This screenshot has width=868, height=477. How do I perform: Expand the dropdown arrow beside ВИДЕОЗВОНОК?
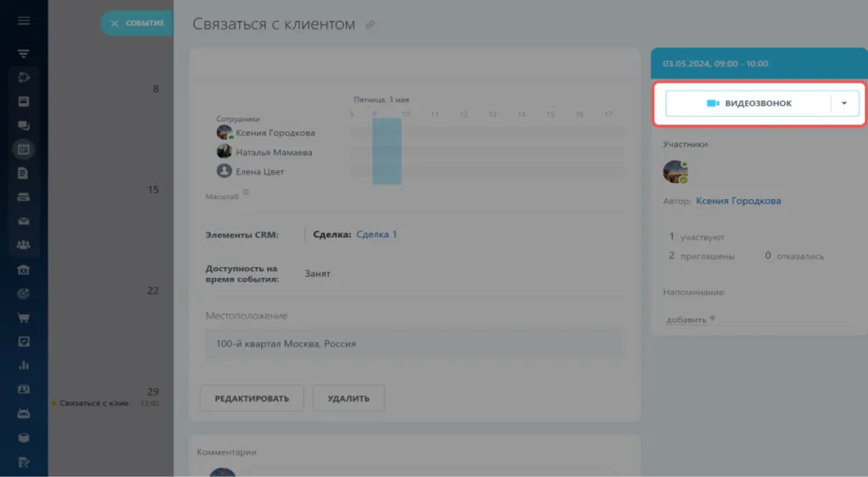pyautogui.click(x=844, y=103)
